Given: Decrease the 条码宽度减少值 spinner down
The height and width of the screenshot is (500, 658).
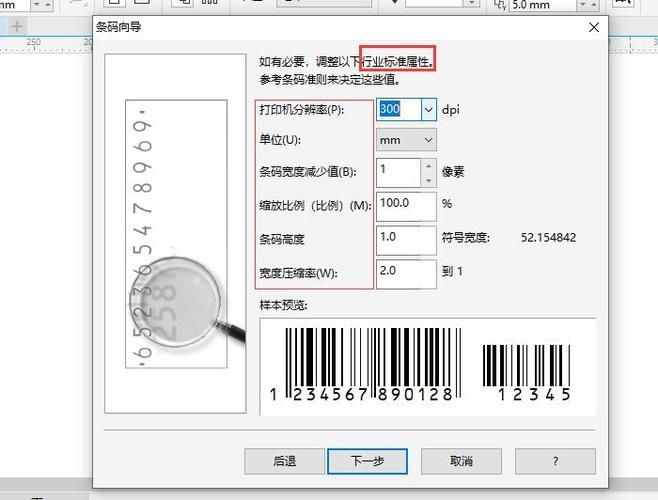Looking at the screenshot, I should [x=428, y=180].
